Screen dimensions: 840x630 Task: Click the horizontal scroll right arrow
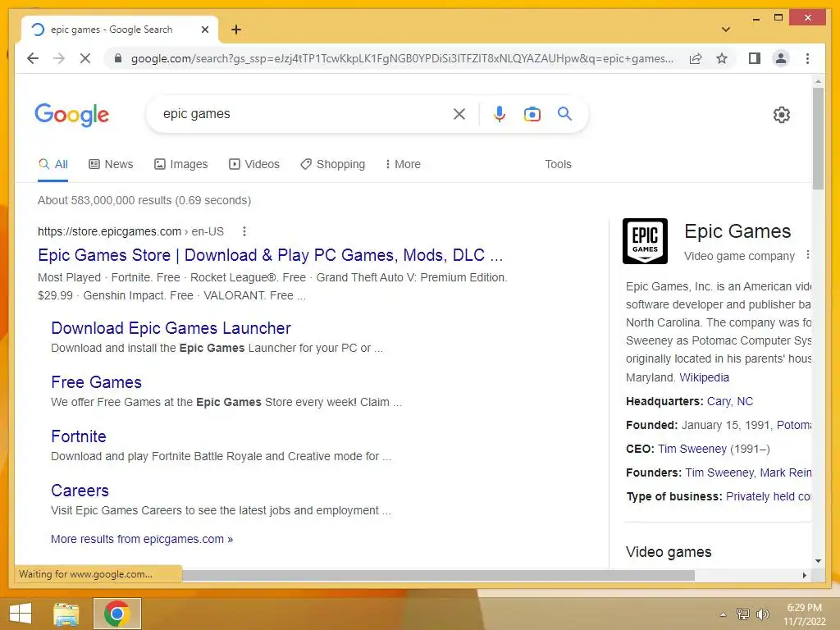[804, 575]
